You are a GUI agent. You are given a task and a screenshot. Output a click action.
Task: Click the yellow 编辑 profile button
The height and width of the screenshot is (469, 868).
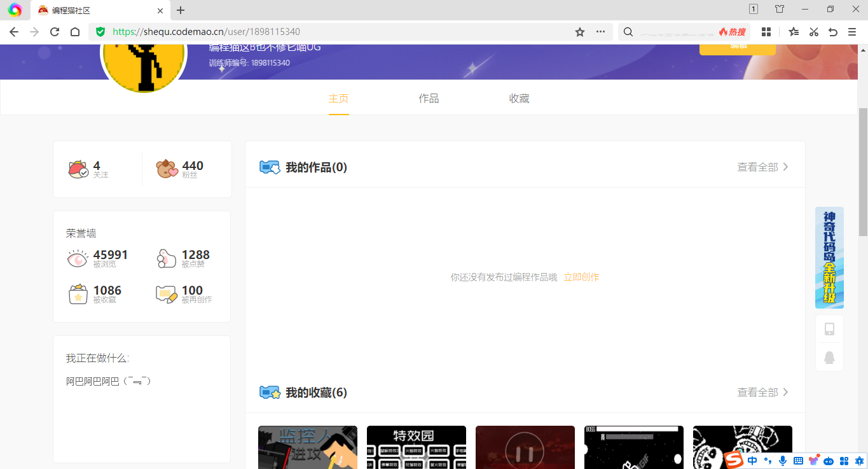coord(738,48)
